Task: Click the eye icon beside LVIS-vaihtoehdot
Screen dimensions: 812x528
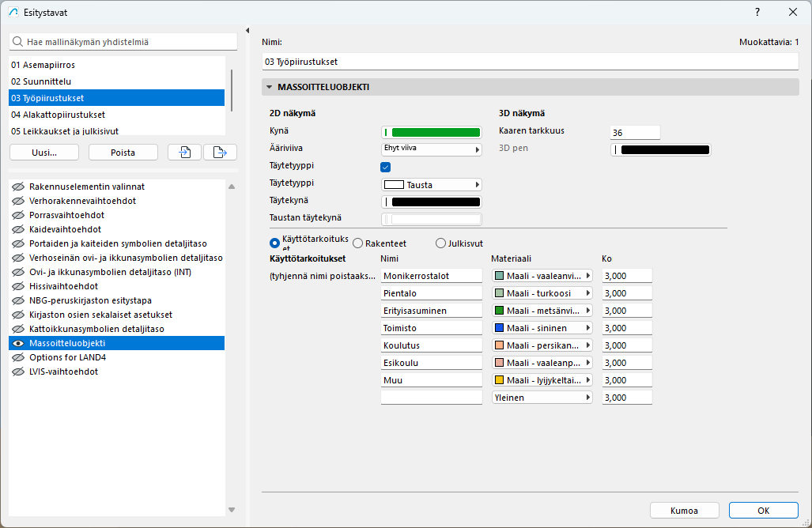Action: click(18, 371)
